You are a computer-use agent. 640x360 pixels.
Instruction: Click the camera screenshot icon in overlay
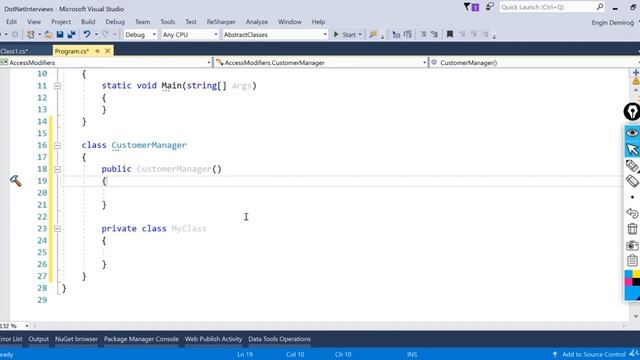click(x=632, y=245)
